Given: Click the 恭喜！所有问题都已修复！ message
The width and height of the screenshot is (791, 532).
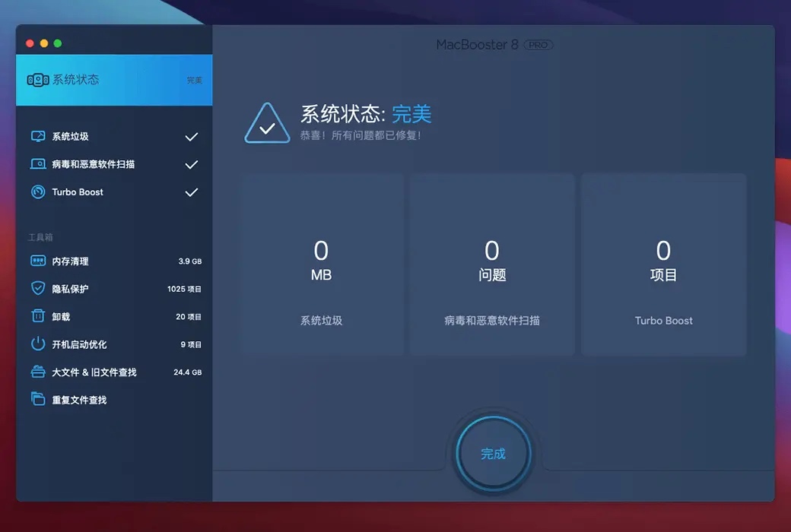Looking at the screenshot, I should (361, 135).
